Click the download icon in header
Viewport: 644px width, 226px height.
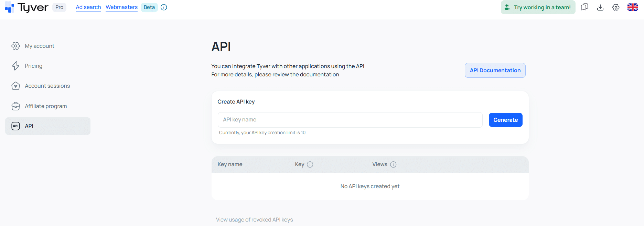[x=600, y=7]
